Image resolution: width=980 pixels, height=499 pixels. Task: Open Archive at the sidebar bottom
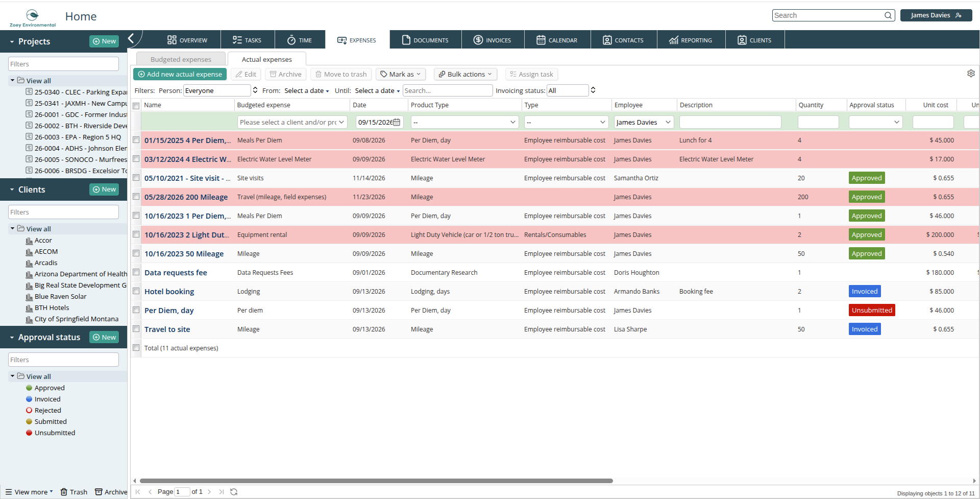(111, 492)
